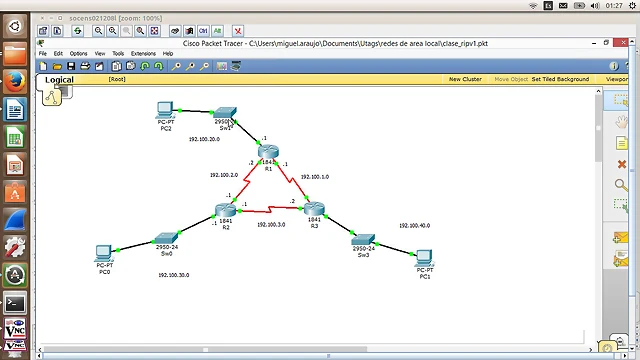This screenshot has height=360, width=640.
Task: Open Firefox from the Ubuntu launcher
Action: click(x=15, y=81)
